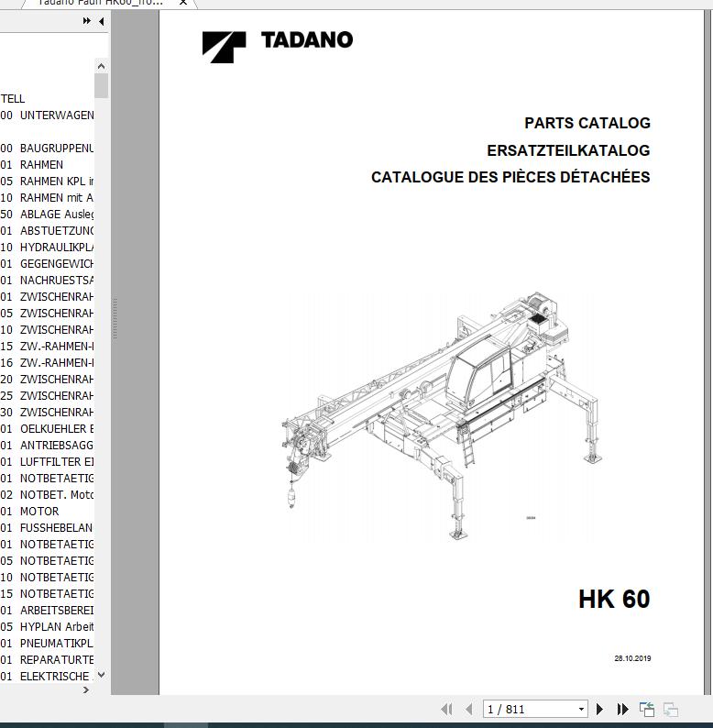
Task: Expand the bookmarks panel with double-arrow
Action: tap(86, 21)
